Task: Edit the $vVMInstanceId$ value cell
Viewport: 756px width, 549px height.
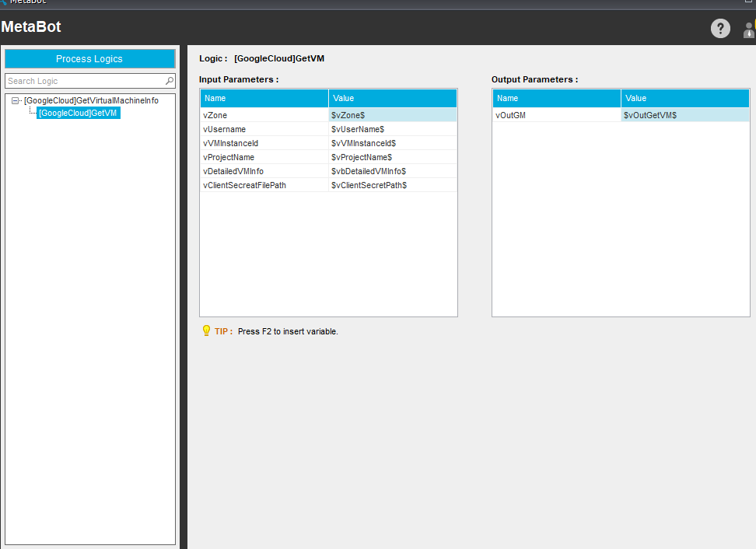Action: click(x=393, y=143)
